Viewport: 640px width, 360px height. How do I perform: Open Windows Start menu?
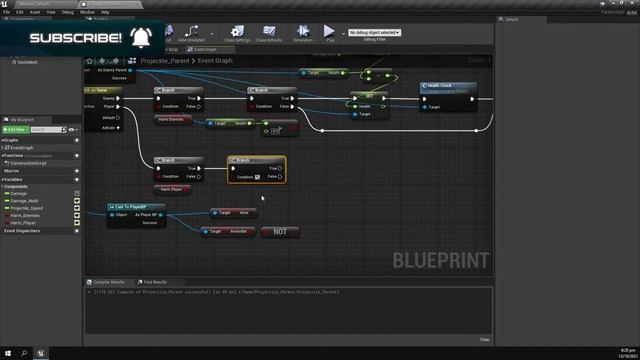click(8, 353)
